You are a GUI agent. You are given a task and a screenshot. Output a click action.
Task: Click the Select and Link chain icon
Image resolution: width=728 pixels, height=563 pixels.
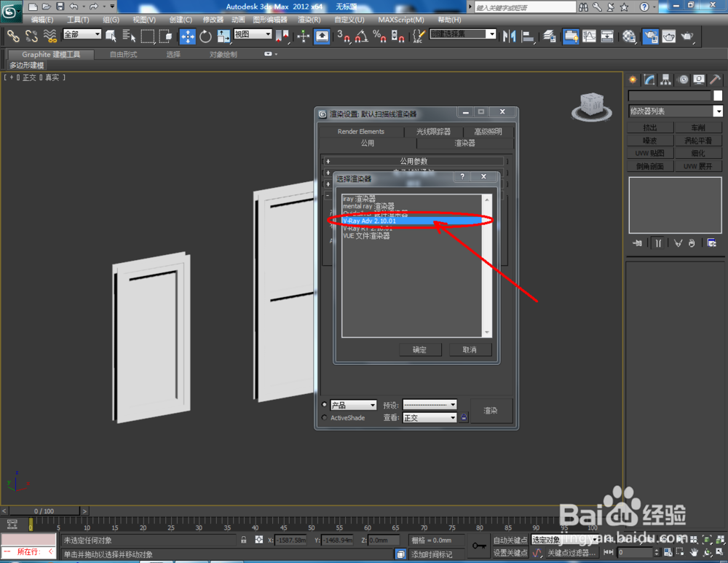point(13,36)
